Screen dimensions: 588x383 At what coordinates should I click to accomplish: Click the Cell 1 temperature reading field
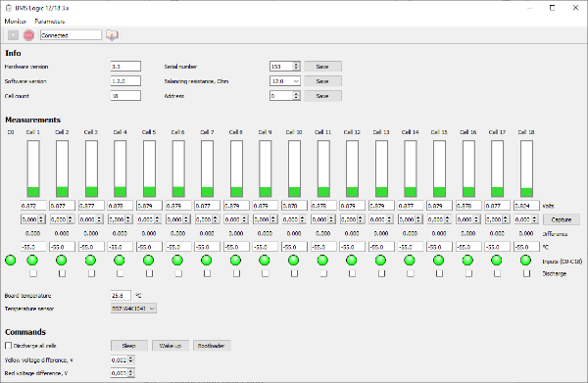click(33, 247)
